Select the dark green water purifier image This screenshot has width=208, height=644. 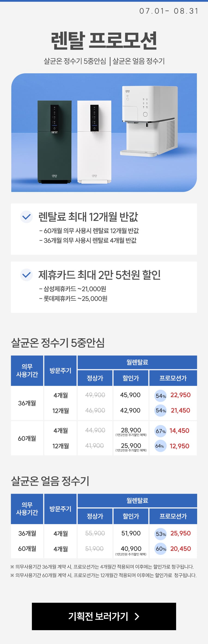coord(55,142)
